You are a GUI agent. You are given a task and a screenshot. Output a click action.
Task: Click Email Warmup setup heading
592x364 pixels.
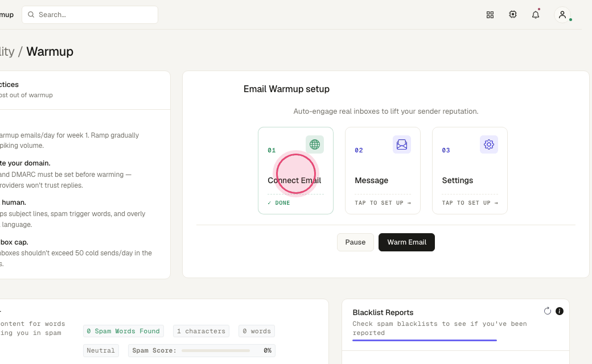[x=286, y=89]
